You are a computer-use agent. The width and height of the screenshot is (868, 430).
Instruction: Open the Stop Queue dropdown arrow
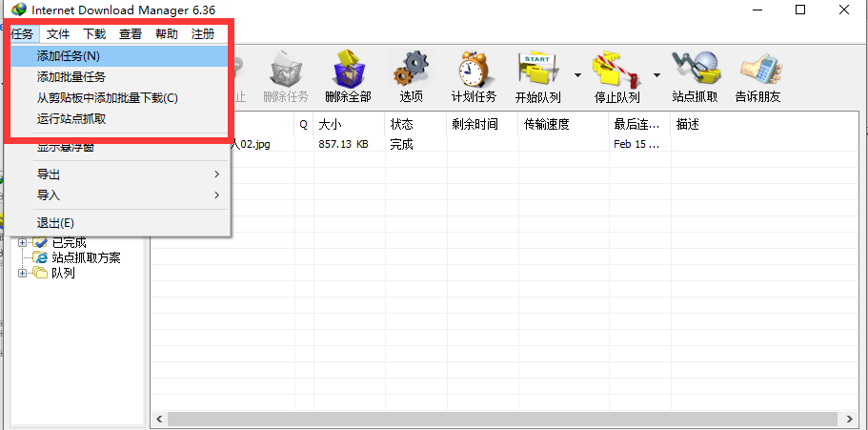656,74
